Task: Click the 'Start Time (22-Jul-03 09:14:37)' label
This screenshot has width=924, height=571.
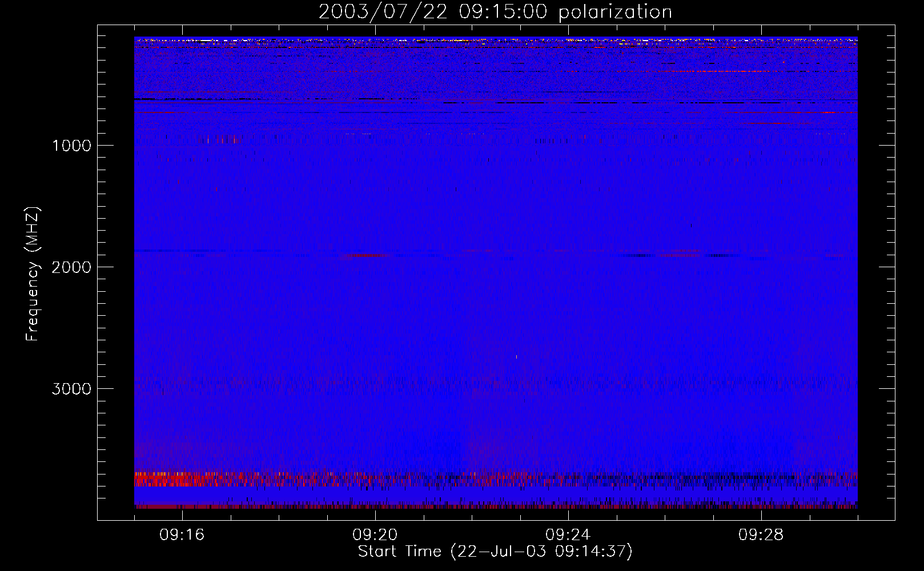Action: (x=495, y=552)
